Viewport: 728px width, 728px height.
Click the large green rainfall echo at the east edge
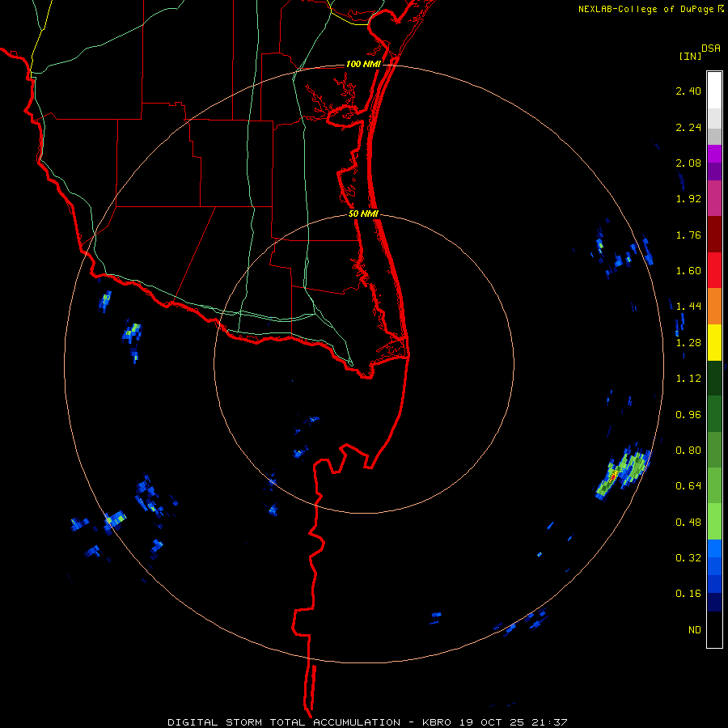[x=623, y=472]
